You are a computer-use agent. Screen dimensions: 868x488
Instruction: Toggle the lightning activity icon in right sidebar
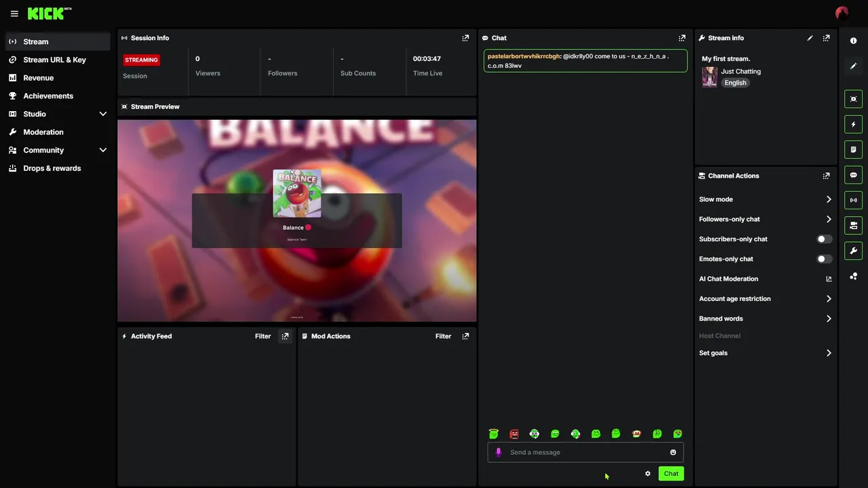pos(853,124)
